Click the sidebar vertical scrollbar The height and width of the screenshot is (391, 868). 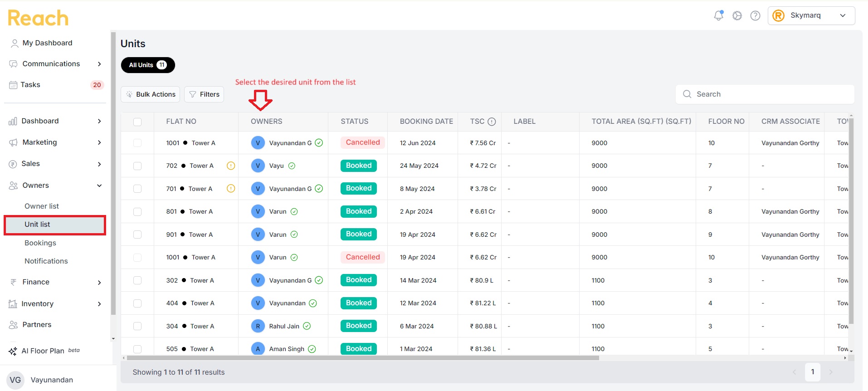(113, 173)
